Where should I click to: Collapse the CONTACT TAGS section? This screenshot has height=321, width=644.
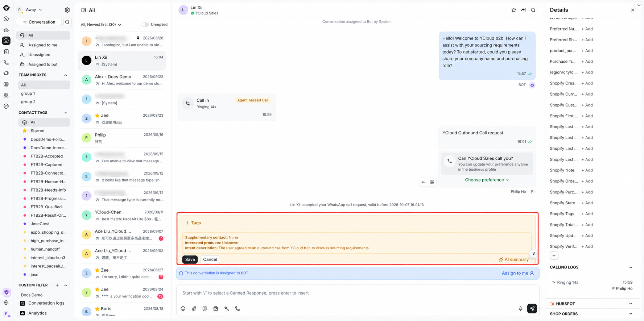point(66,113)
